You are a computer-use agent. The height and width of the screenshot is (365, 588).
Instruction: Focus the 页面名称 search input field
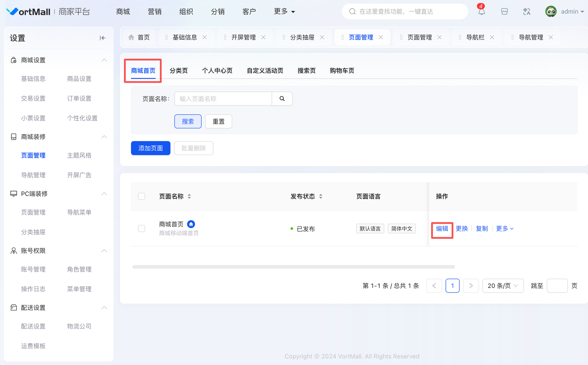pyautogui.click(x=223, y=99)
